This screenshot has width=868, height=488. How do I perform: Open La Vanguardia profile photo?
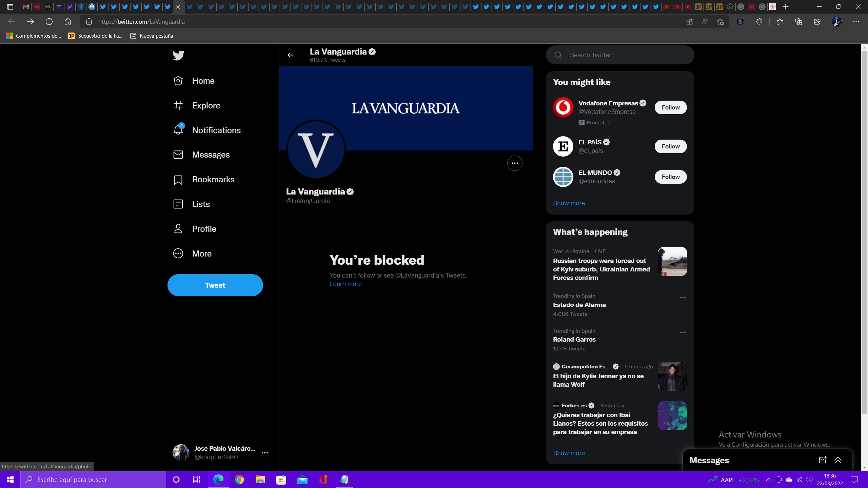click(x=316, y=149)
